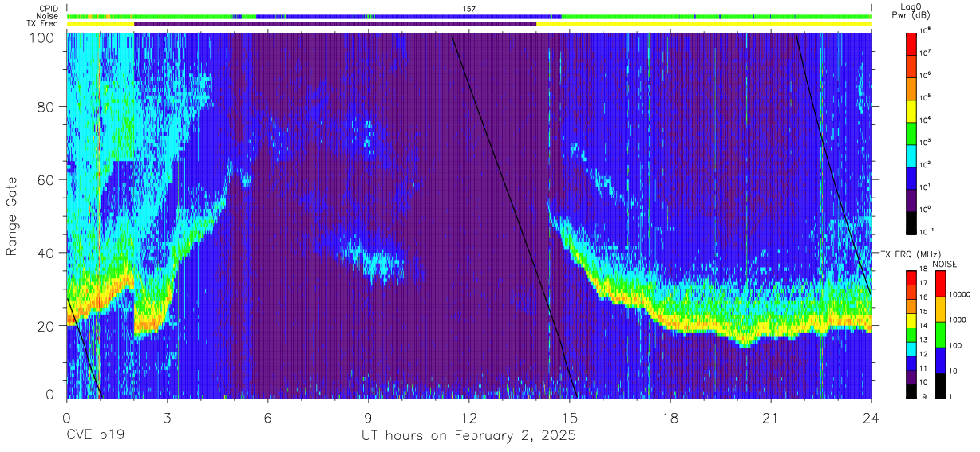The image size is (980, 452).
Task: Click the x-axis tick label '21'
Action: (771, 418)
